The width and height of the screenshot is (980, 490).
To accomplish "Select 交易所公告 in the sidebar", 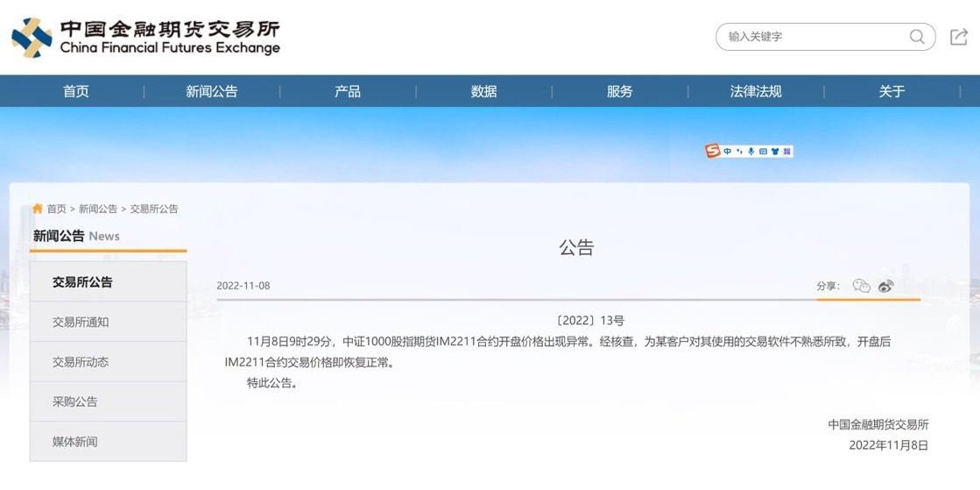I will (108, 281).
